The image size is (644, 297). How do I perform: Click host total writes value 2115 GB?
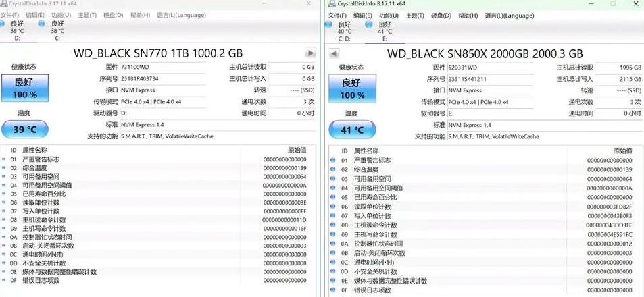tap(618, 79)
